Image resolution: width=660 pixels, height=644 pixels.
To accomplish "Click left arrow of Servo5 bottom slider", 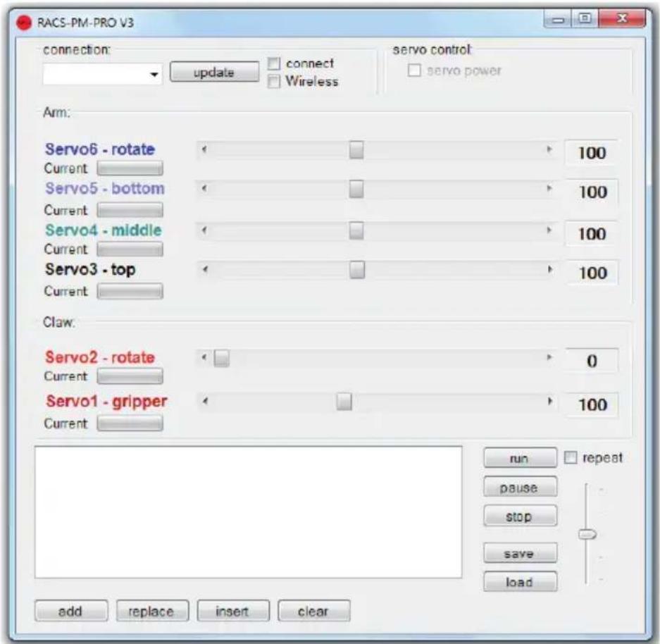I will (204, 189).
